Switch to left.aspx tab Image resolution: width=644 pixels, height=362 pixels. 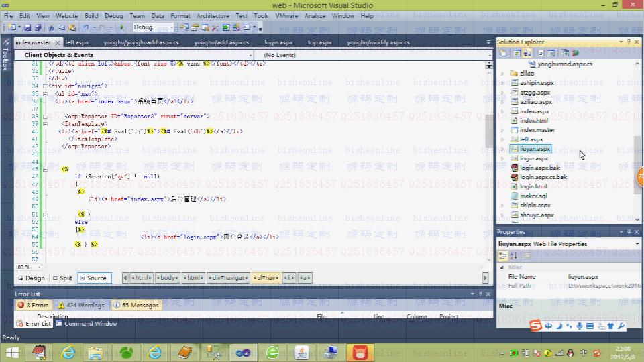click(77, 42)
